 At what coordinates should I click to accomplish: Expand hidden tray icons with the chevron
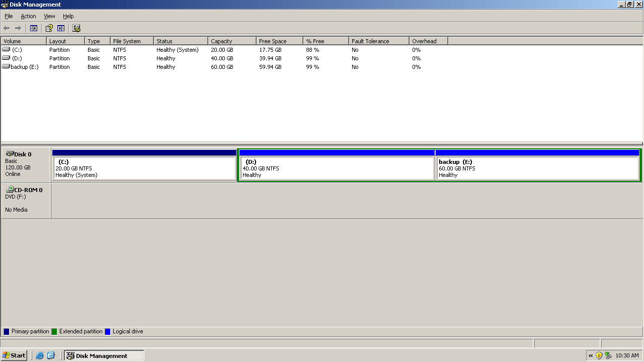point(591,355)
